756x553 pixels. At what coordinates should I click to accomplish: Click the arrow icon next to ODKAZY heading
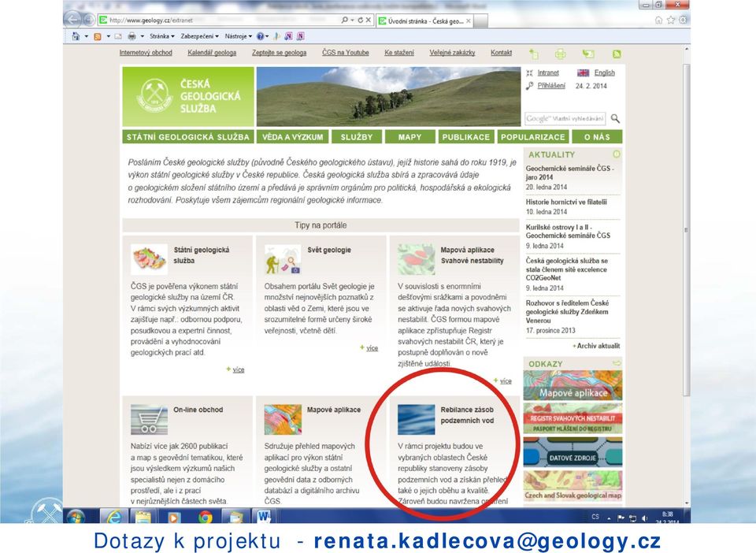[x=616, y=363]
